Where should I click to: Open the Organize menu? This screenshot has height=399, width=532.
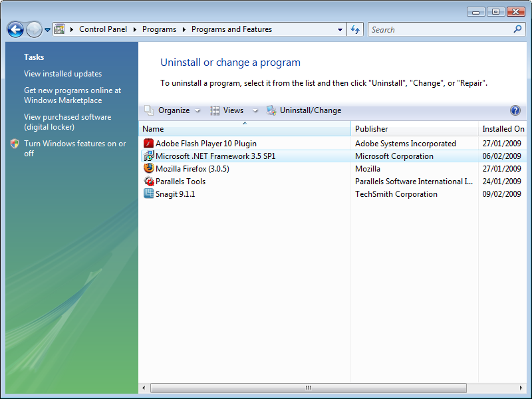tap(174, 110)
